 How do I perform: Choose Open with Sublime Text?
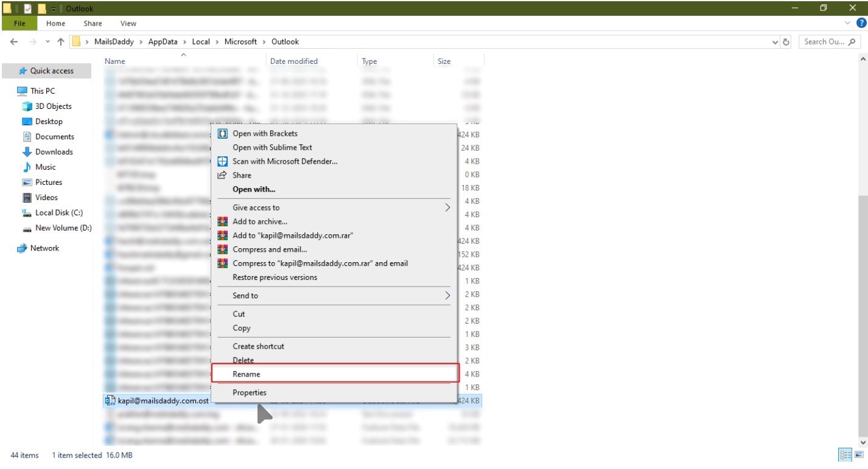(x=334, y=147)
